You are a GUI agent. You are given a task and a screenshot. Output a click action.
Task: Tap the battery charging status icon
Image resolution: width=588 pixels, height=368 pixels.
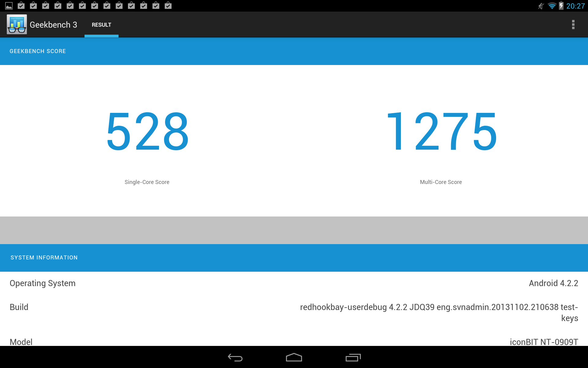tap(561, 6)
